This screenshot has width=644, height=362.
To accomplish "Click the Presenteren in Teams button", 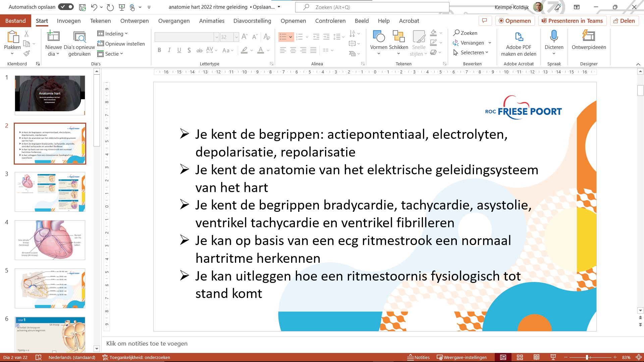I will pos(572,21).
